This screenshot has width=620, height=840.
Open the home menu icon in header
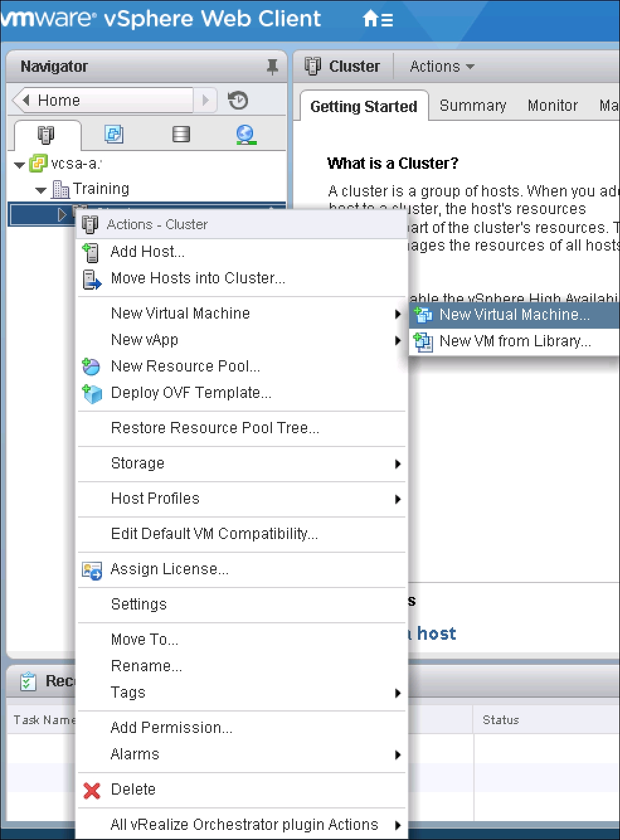[378, 19]
